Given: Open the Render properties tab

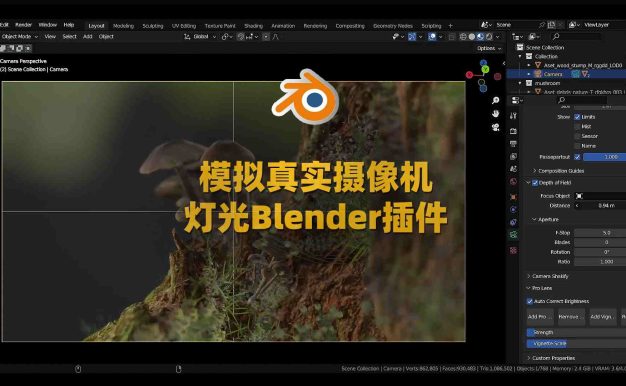Looking at the screenshot, I should pos(513,131).
